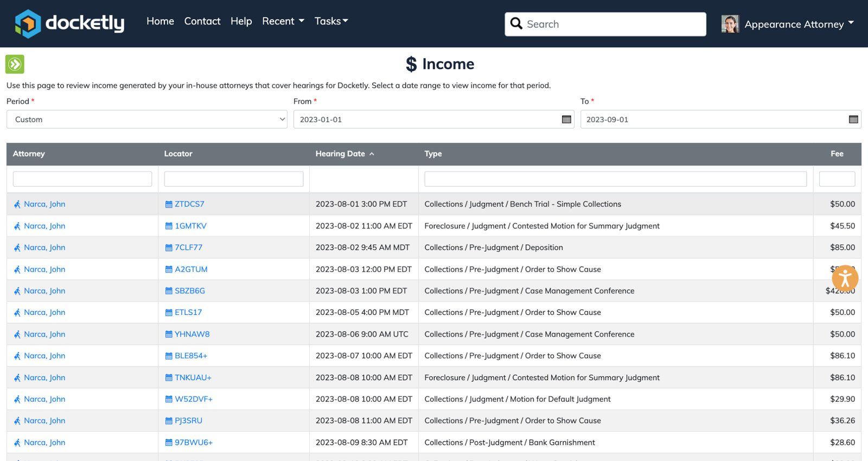Viewport: 868px width, 461px height.
Task: Click attorney icon in A2GTUM row
Action: pos(17,269)
